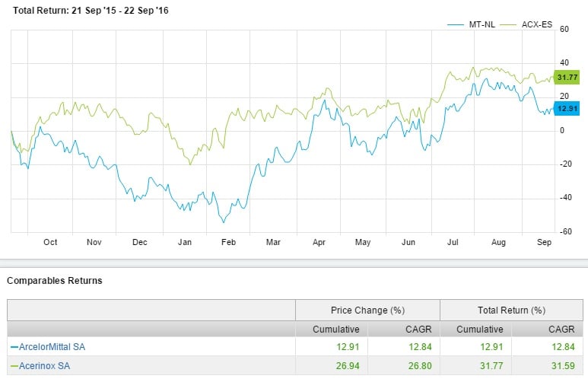The image size is (588, 379).
Task: Click the Price Change (%) column header
Action: coord(367,310)
